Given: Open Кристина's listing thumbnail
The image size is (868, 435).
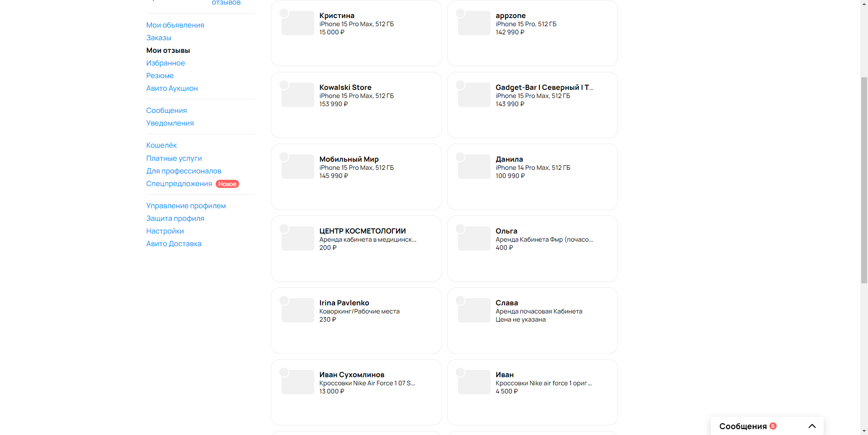Looking at the screenshot, I should [298, 23].
